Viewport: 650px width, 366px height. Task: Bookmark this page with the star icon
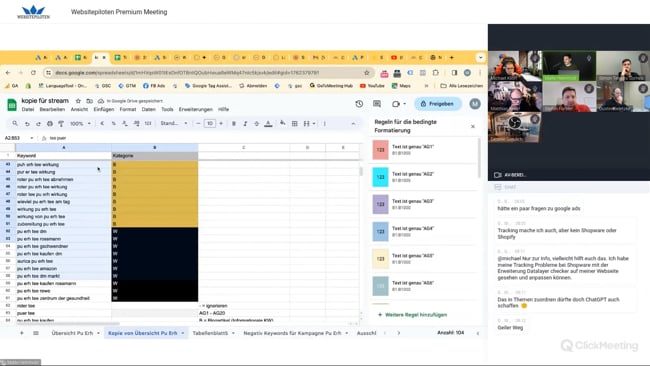366,73
